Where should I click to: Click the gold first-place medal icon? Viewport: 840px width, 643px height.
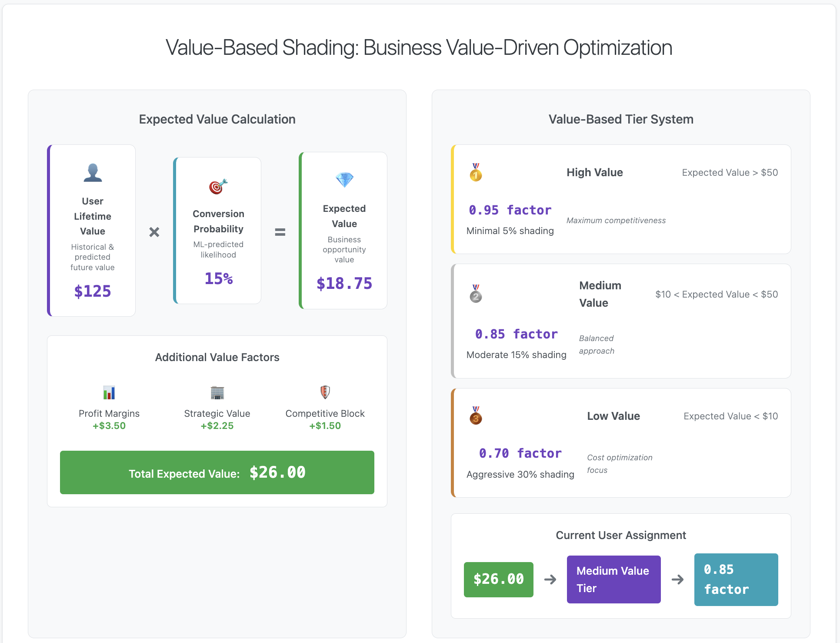[476, 172]
